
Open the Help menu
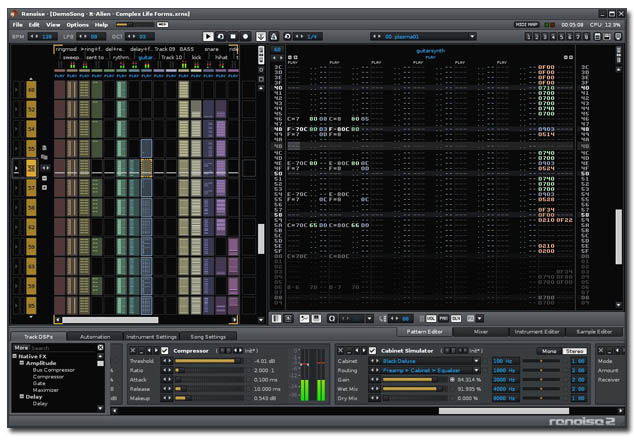tap(101, 25)
